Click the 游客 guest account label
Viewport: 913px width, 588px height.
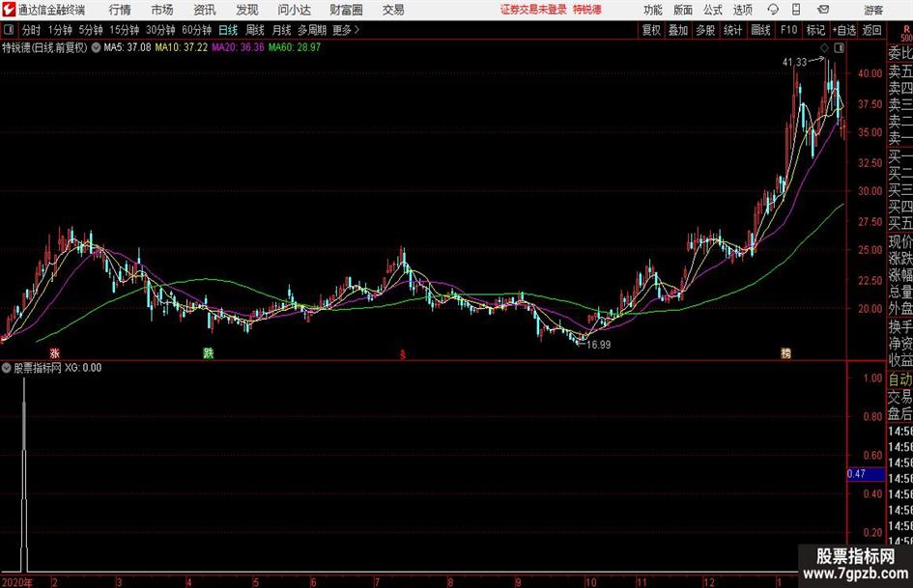point(873,10)
